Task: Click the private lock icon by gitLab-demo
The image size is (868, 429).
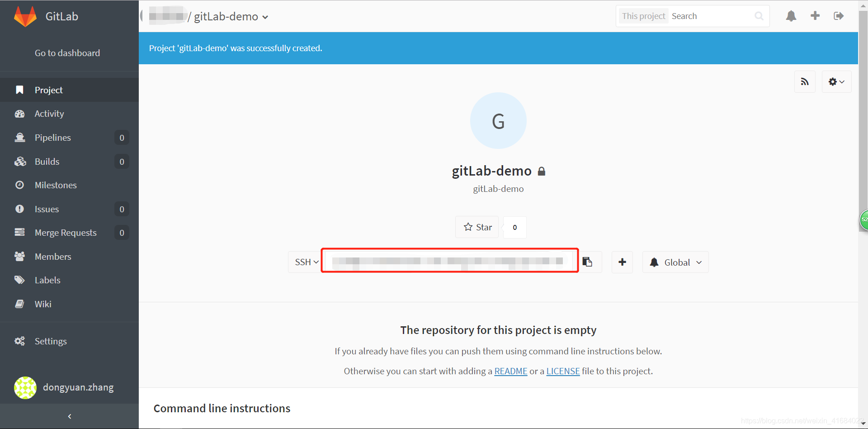Action: (542, 171)
